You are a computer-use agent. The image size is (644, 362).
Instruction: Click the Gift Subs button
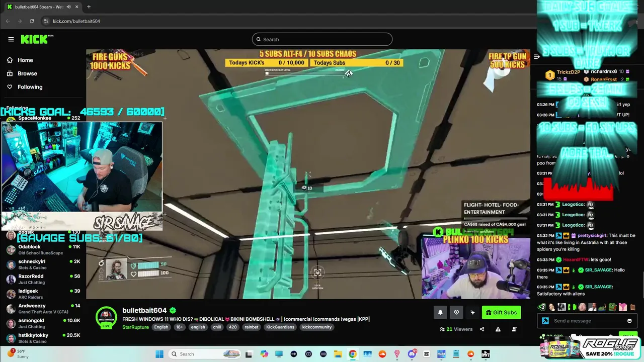[501, 312]
